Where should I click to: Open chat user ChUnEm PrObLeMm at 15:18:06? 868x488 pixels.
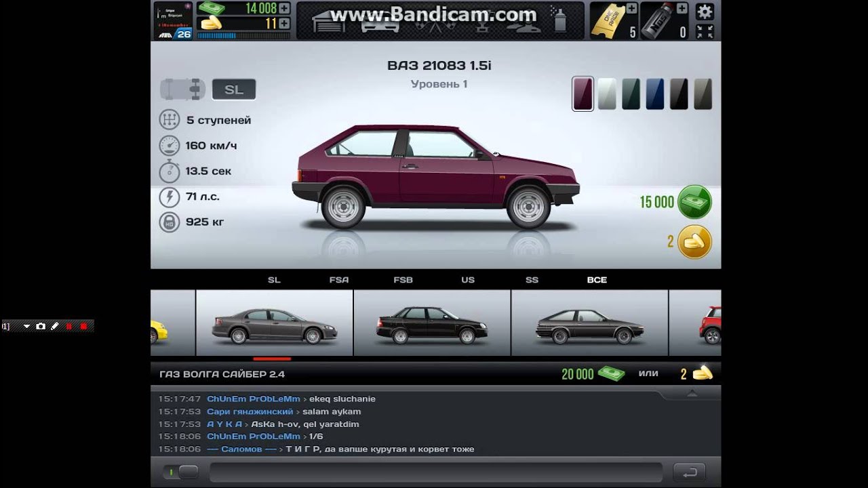point(254,436)
